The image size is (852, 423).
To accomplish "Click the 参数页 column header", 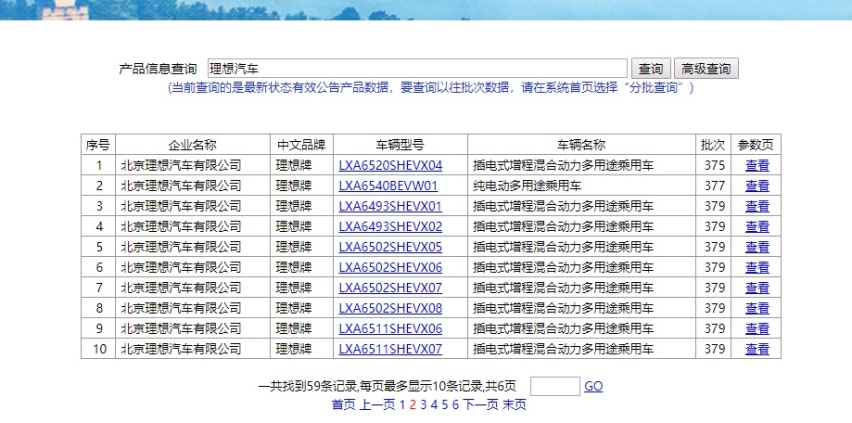I will 756,145.
